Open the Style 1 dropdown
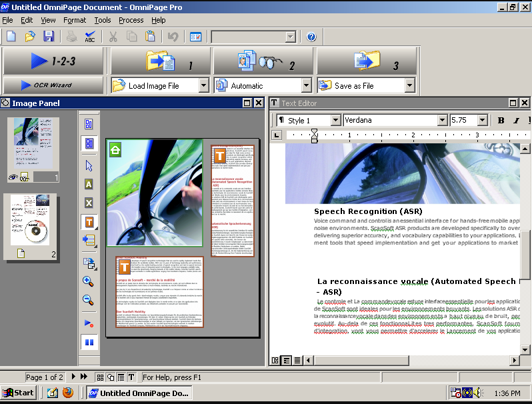 335,120
